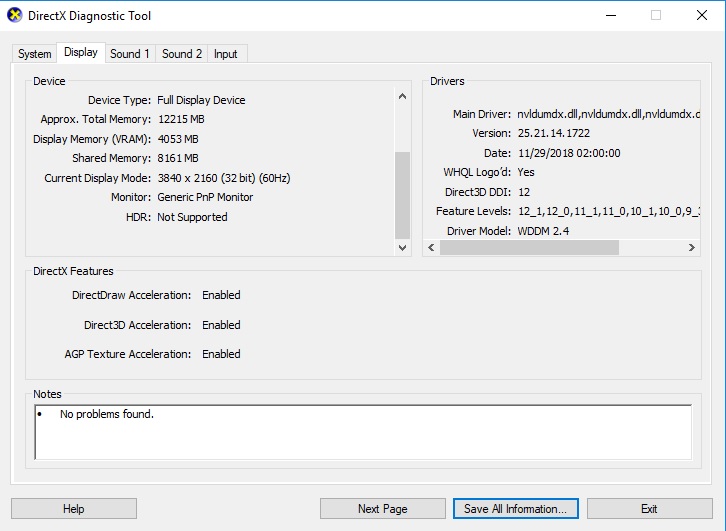This screenshot has height=531, width=726.
Task: Click the '3840 x 2160 (32 bit) (60Hz)' value
Action: click(224, 178)
